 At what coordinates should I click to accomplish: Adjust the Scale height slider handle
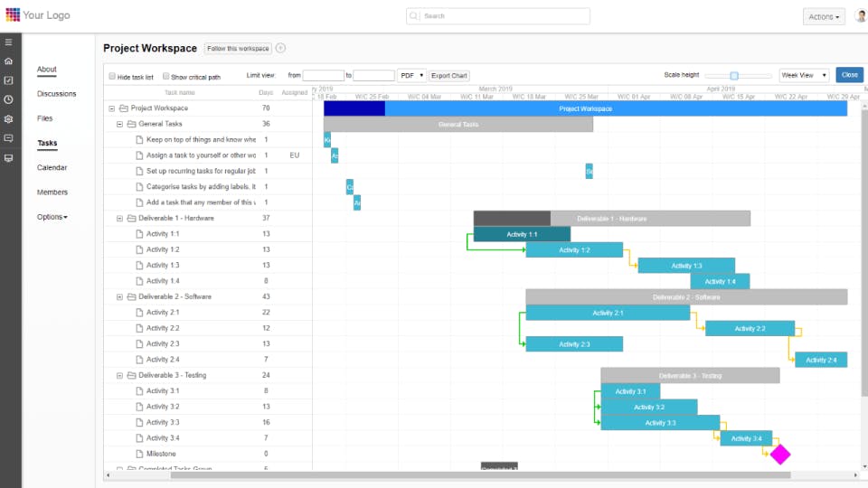pos(734,75)
